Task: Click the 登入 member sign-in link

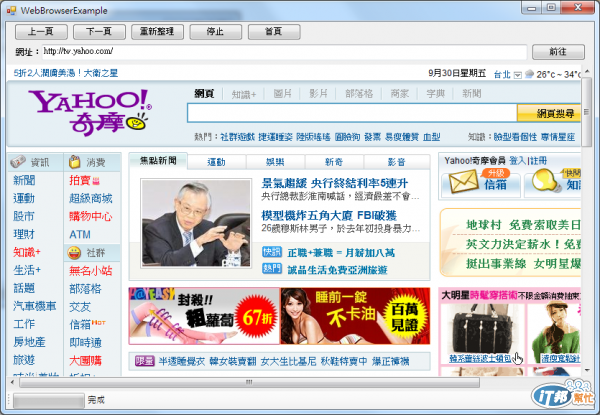Action: click(517, 161)
